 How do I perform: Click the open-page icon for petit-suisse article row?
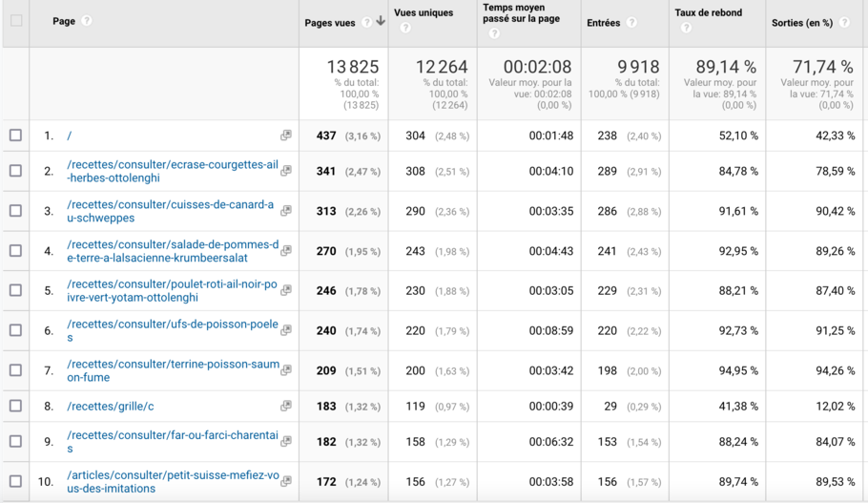pos(285,482)
